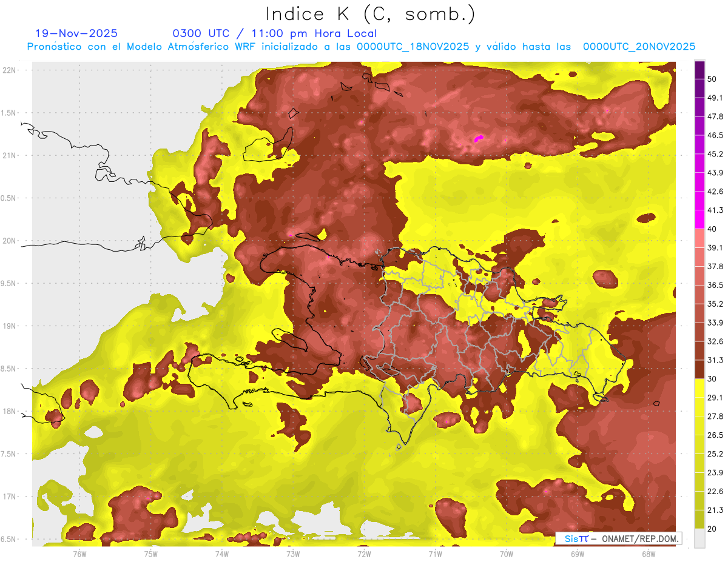This screenshot has height=562, width=728.
Task: Pick the magenta swatch between 40 and 41.3
Action: pos(699,219)
